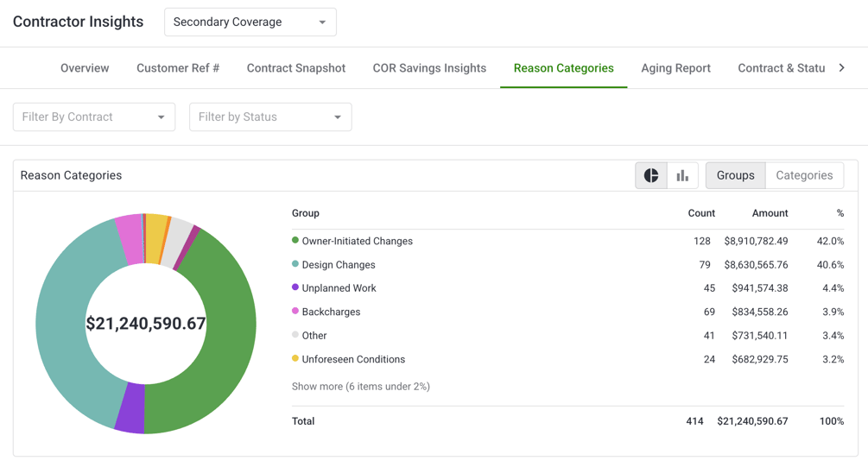868x467 pixels.
Task: Select the Reason Categories tab
Action: 563,68
